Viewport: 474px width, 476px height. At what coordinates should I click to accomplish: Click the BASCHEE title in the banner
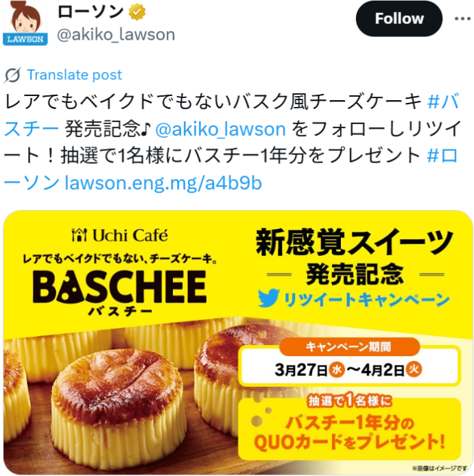pos(119,287)
